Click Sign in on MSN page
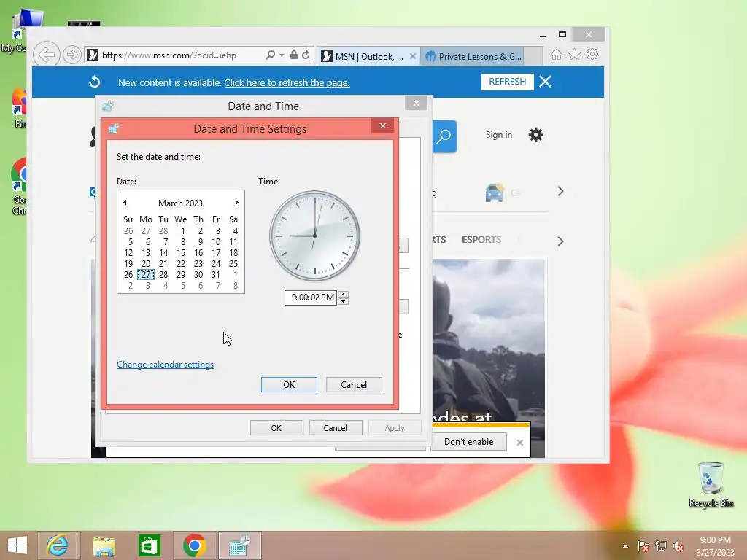 click(499, 135)
